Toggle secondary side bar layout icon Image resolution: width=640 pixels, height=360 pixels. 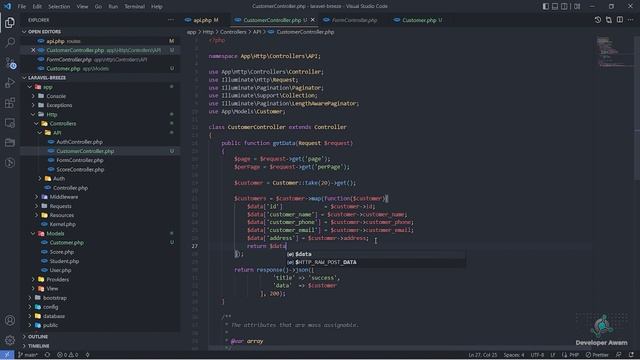point(564,6)
